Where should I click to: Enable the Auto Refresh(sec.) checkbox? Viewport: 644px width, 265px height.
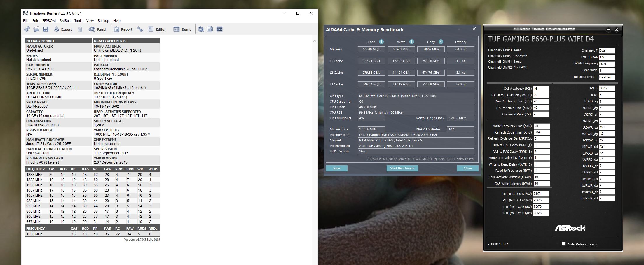tap(563, 244)
